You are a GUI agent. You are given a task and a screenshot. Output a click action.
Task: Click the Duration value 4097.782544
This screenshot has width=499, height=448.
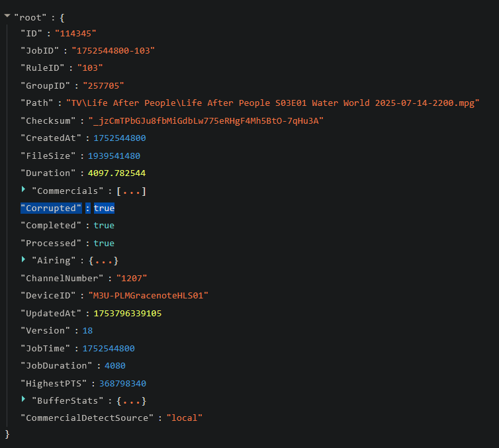coord(116,173)
